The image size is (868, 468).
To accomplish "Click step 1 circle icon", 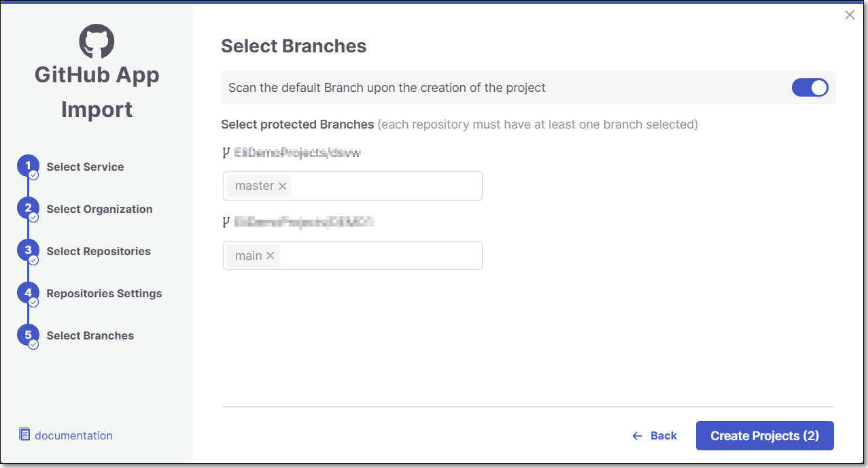I will pos(28,167).
